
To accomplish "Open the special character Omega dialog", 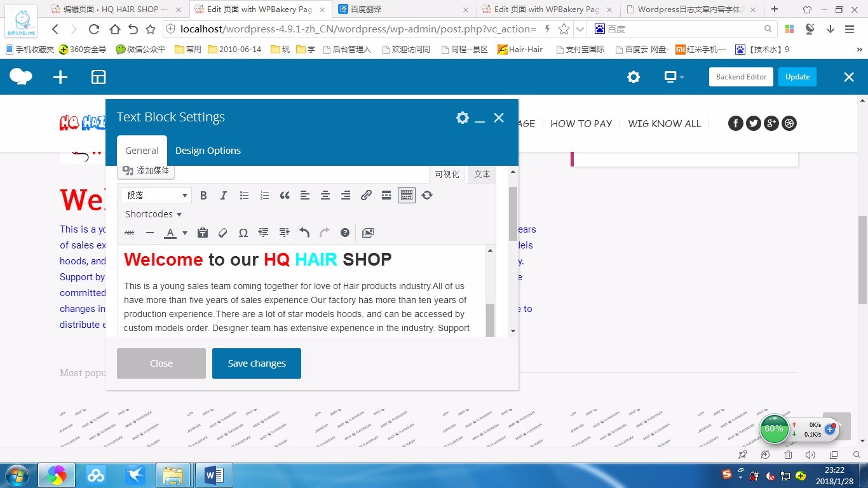I will point(243,233).
